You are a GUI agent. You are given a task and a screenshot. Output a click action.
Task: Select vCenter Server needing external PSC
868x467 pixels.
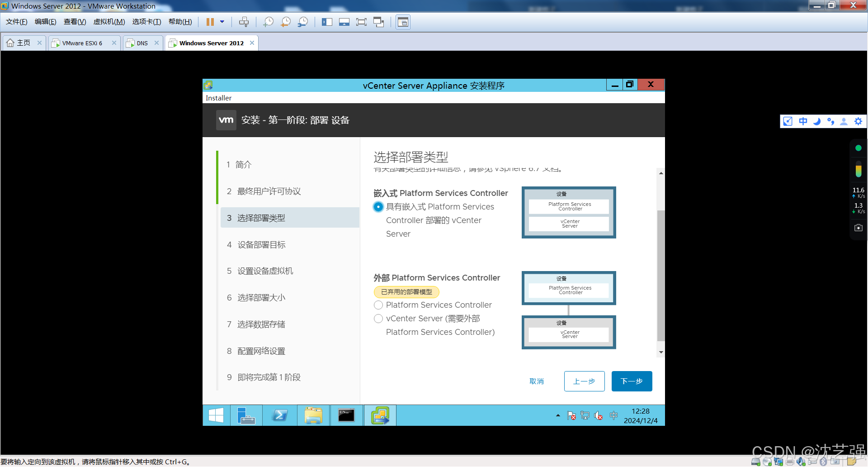pos(378,319)
